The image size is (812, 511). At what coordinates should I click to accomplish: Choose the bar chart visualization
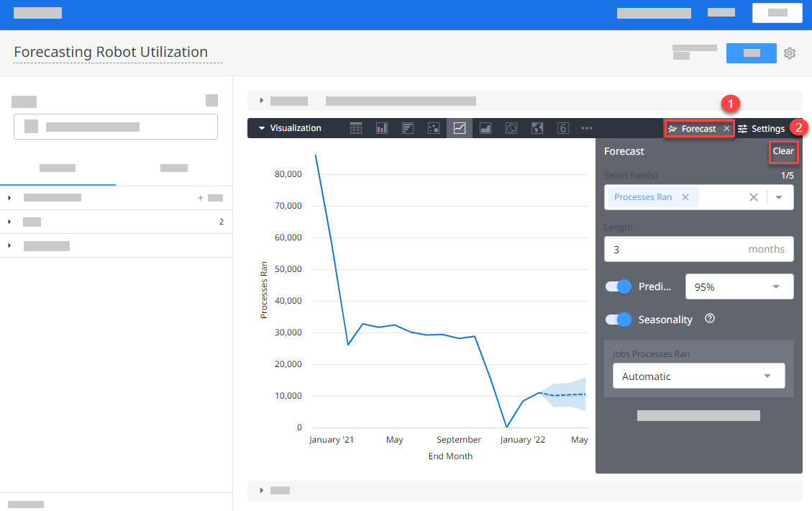click(x=408, y=127)
